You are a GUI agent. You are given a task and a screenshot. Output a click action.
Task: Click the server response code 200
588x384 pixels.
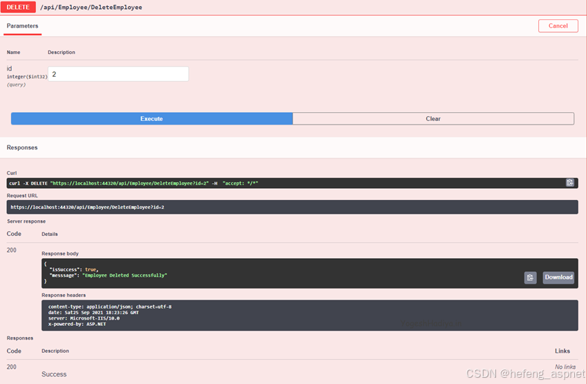[12, 250]
